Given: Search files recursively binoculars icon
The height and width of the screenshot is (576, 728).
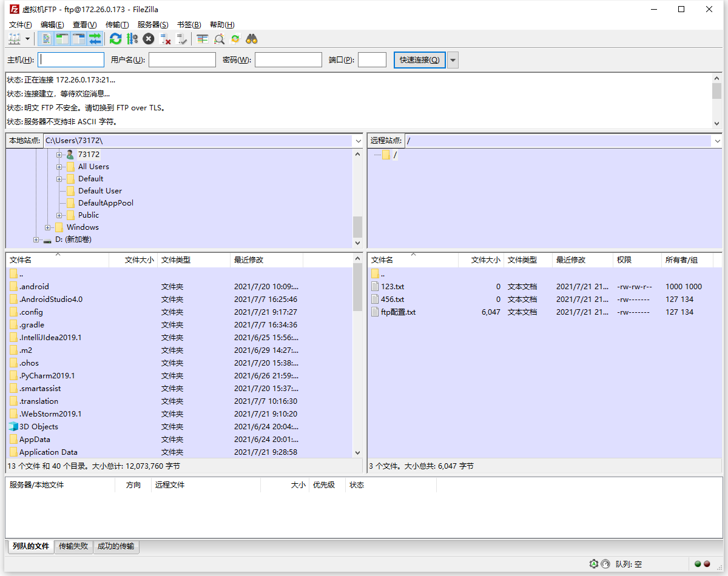Looking at the screenshot, I should [252, 39].
